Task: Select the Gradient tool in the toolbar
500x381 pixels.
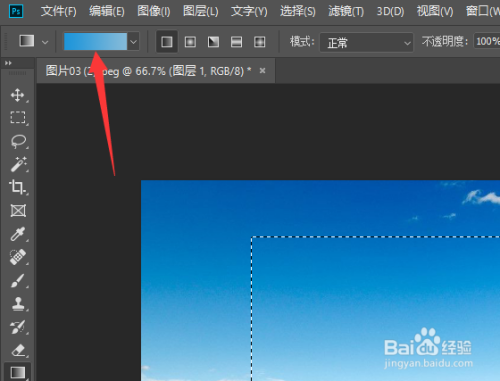Action: pos(18,372)
